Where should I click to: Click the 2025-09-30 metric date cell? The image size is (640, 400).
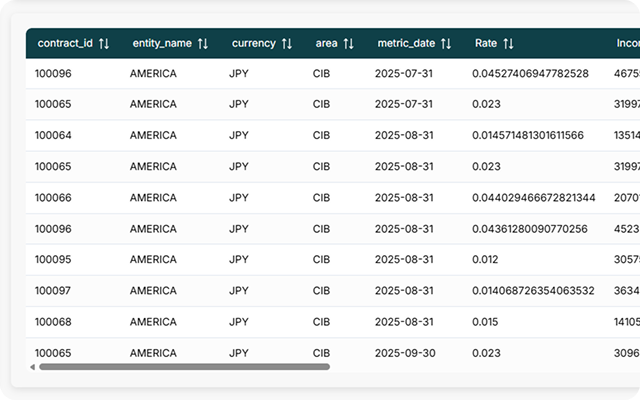click(403, 353)
